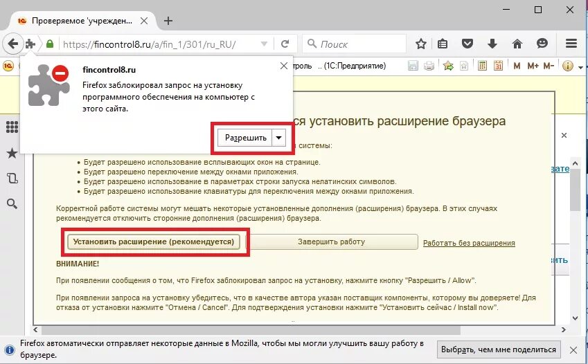The image size is (588, 364).
Task: Click the ВНИМАНИЕ! heading text
Action: 78,264
